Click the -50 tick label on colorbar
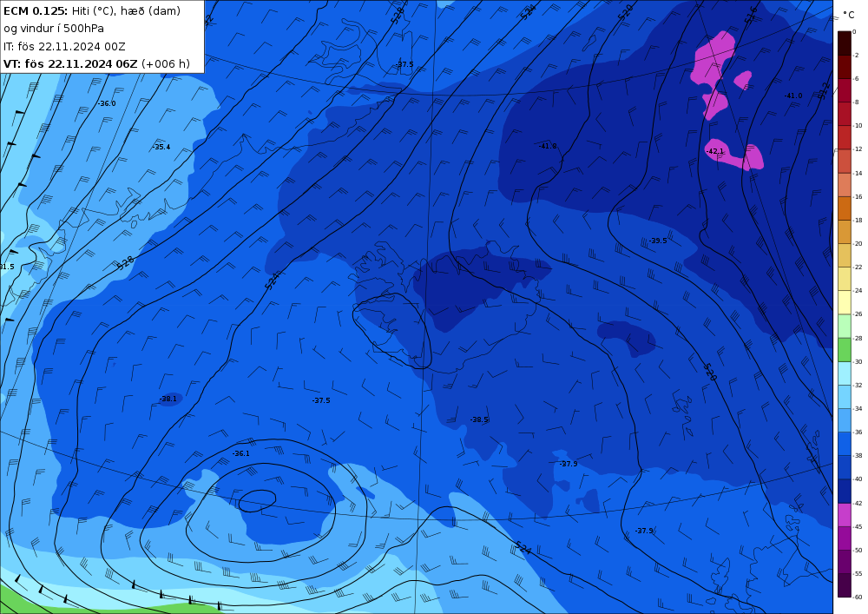The image size is (868, 614). [858, 550]
